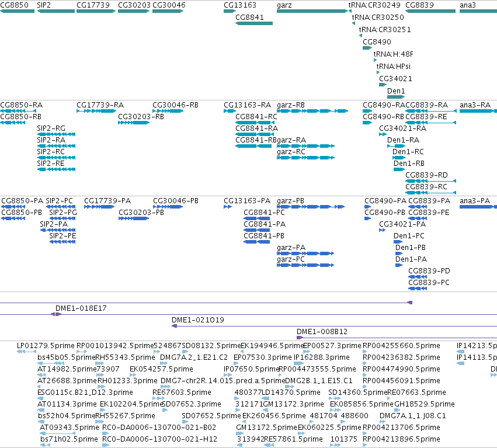Open tRNA:CR30249 feature label
Screen dimensions: 497x448
[x=374, y=5]
